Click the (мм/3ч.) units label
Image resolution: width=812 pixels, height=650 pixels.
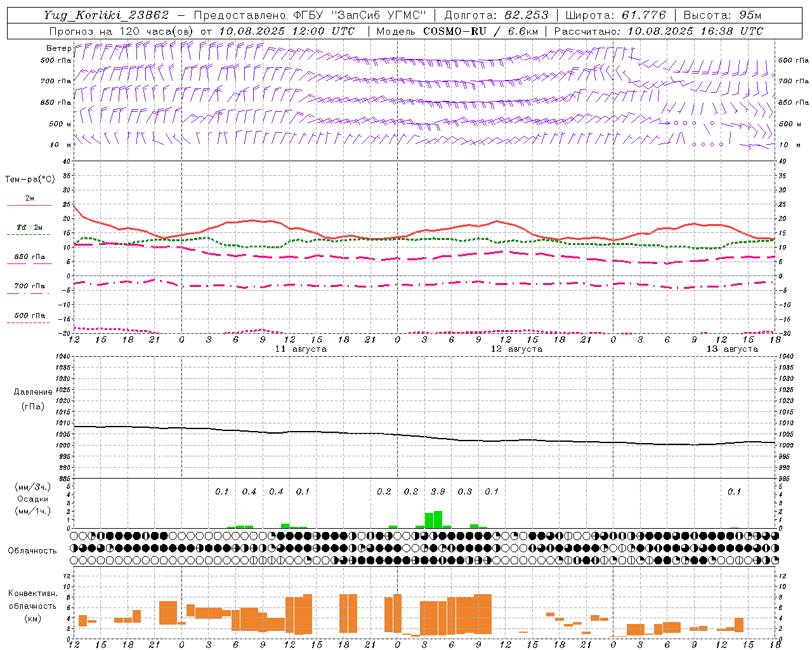(x=33, y=487)
